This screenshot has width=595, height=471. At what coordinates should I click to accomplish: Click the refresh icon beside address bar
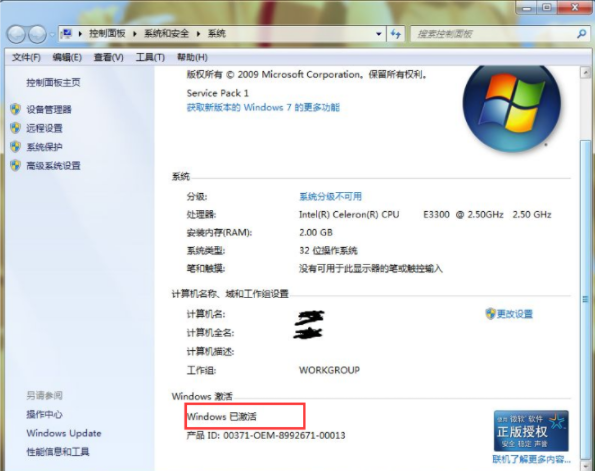(396, 34)
